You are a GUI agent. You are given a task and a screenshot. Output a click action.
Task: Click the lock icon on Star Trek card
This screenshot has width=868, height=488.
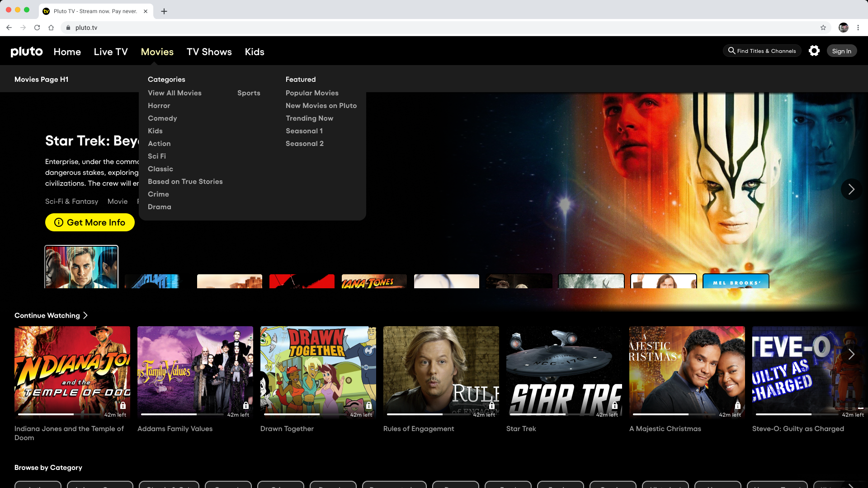click(615, 405)
